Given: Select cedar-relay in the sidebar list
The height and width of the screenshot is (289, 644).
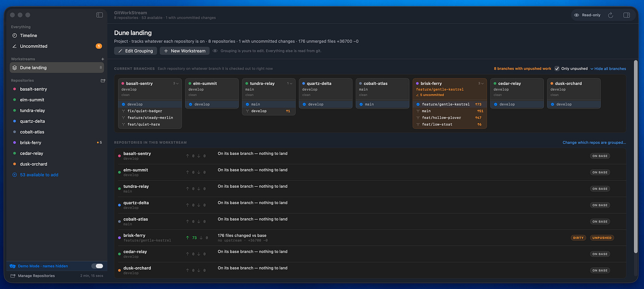Looking at the screenshot, I should [57, 153].
